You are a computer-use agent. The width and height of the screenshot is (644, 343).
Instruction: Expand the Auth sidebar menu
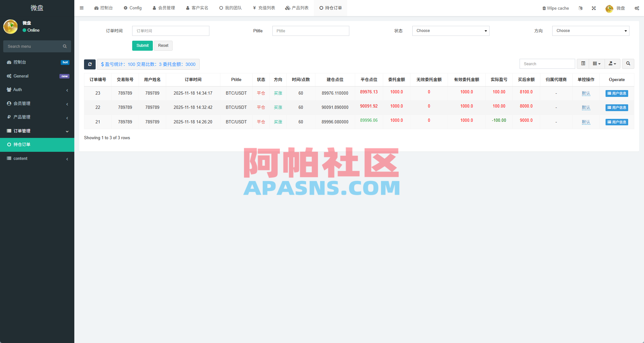(37, 89)
